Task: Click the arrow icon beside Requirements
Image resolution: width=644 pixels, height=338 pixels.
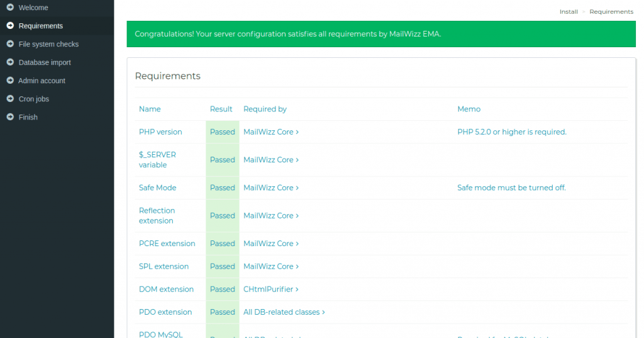Action: [10, 26]
